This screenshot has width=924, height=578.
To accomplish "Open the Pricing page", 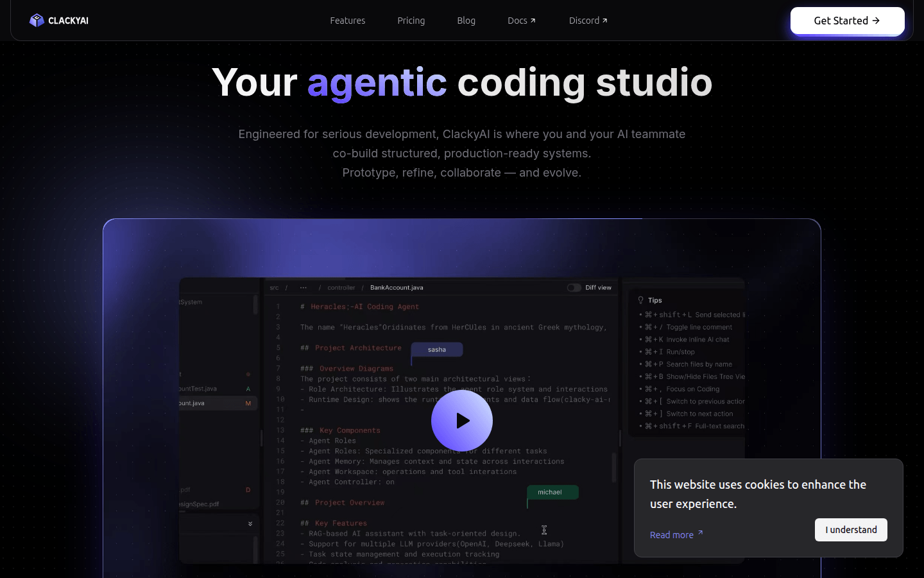I will coord(411,21).
